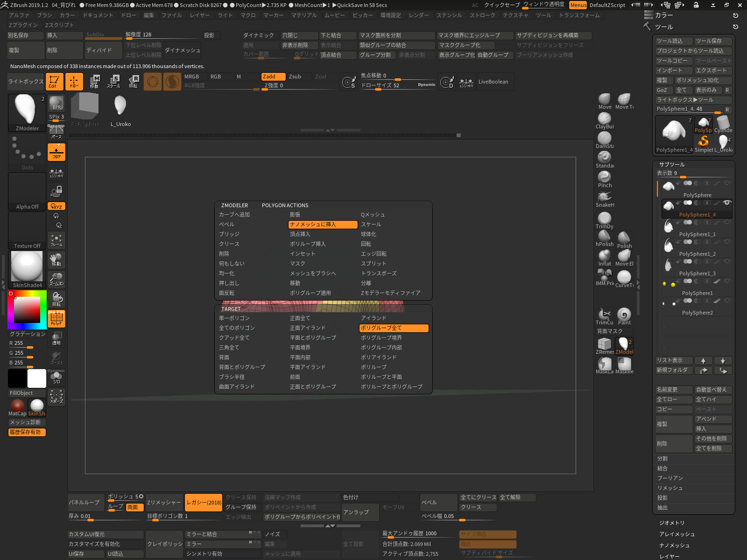Viewport: 747px width, 560px height.
Task: Open the ストローク menu
Action: 482,15
